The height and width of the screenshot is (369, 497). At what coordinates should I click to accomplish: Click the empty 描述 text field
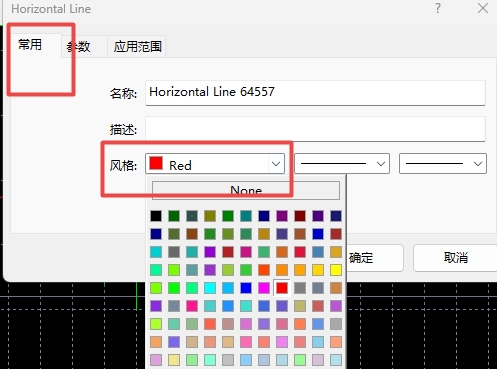tap(315, 129)
